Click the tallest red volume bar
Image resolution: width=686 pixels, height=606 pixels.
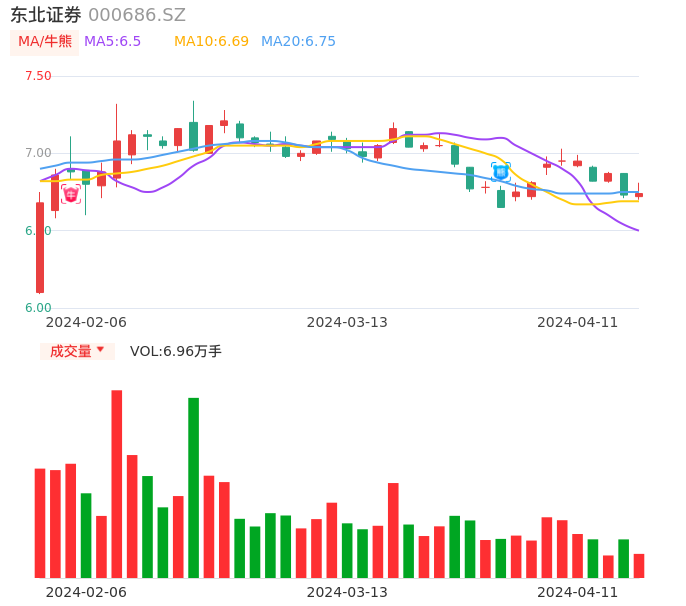pyautogui.click(x=117, y=484)
